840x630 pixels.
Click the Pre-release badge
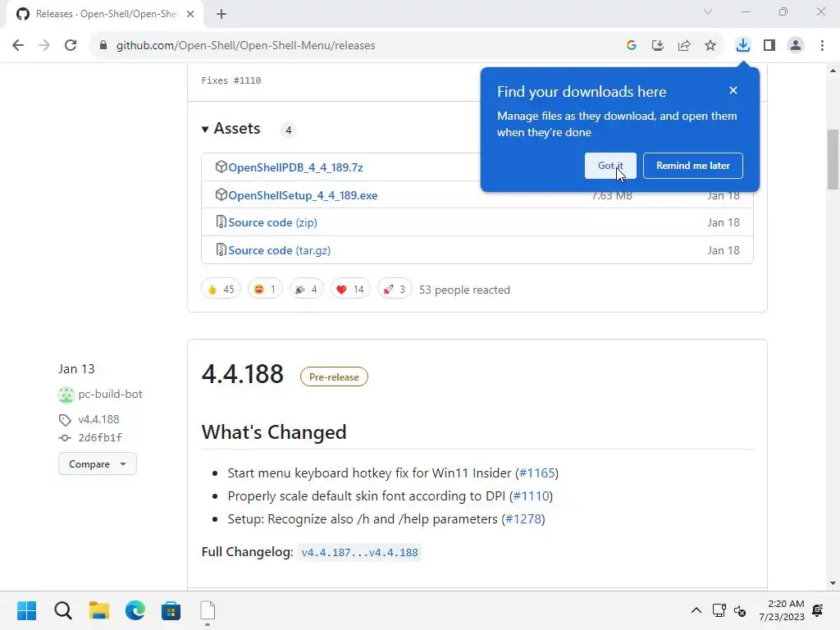(334, 377)
